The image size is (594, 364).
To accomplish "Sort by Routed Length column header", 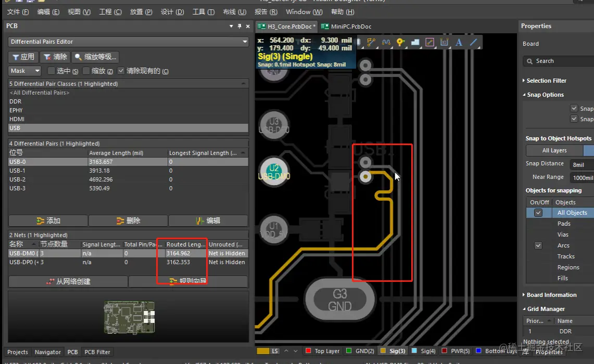I will point(186,244).
